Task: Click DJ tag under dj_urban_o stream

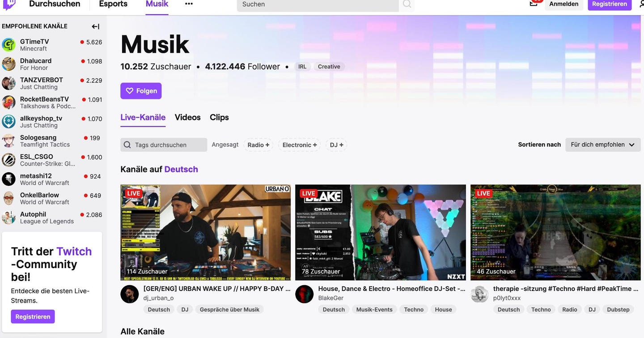Action: coord(185,309)
